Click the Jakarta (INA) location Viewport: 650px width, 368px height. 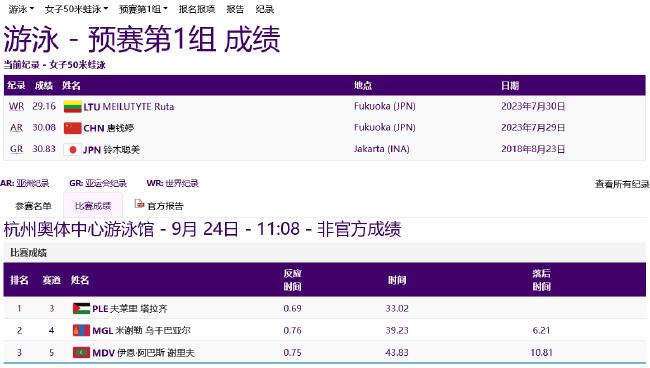pyautogui.click(x=381, y=149)
